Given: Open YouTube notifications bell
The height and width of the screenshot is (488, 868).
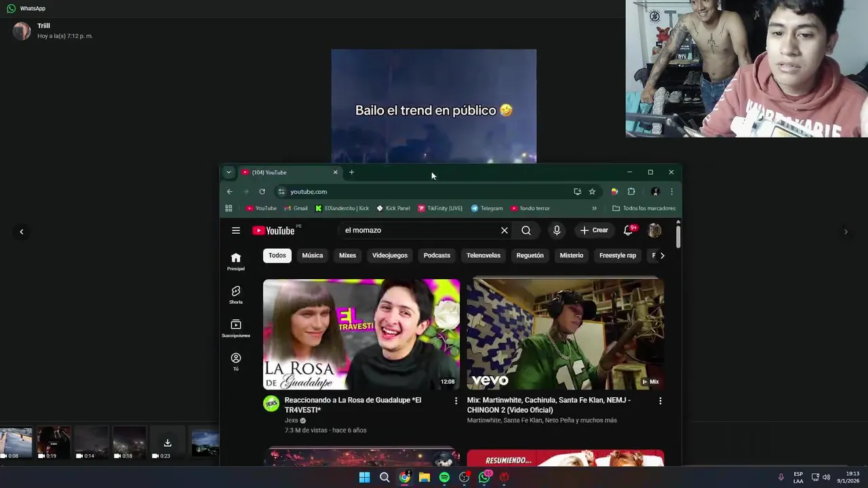Looking at the screenshot, I should point(628,230).
